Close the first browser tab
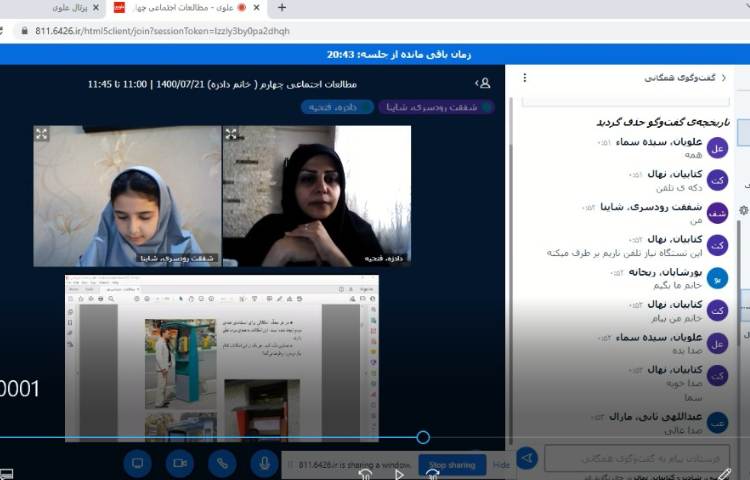Image resolution: width=750 pixels, height=480 pixels. click(96, 8)
